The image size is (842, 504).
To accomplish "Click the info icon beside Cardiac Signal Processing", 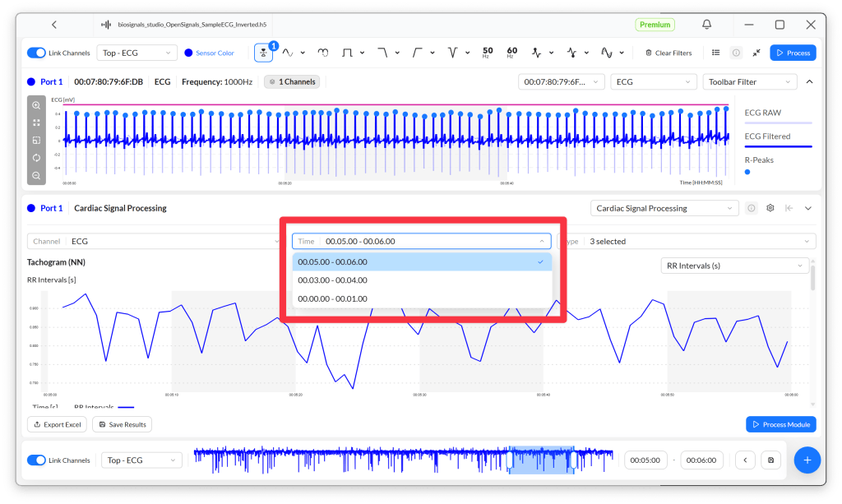I will pos(752,208).
